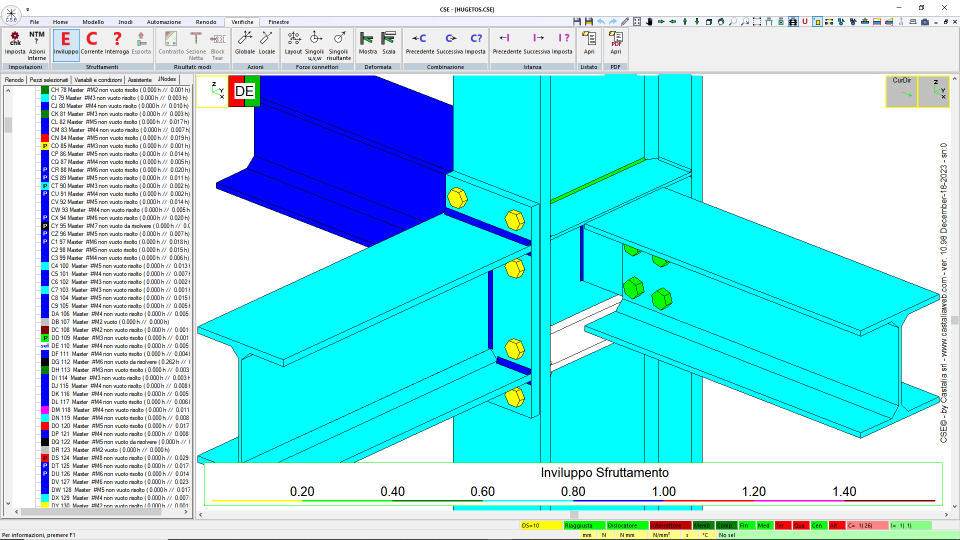The width and height of the screenshot is (960, 540).
Task: Open the Jnodi ribbon tab
Action: point(125,22)
